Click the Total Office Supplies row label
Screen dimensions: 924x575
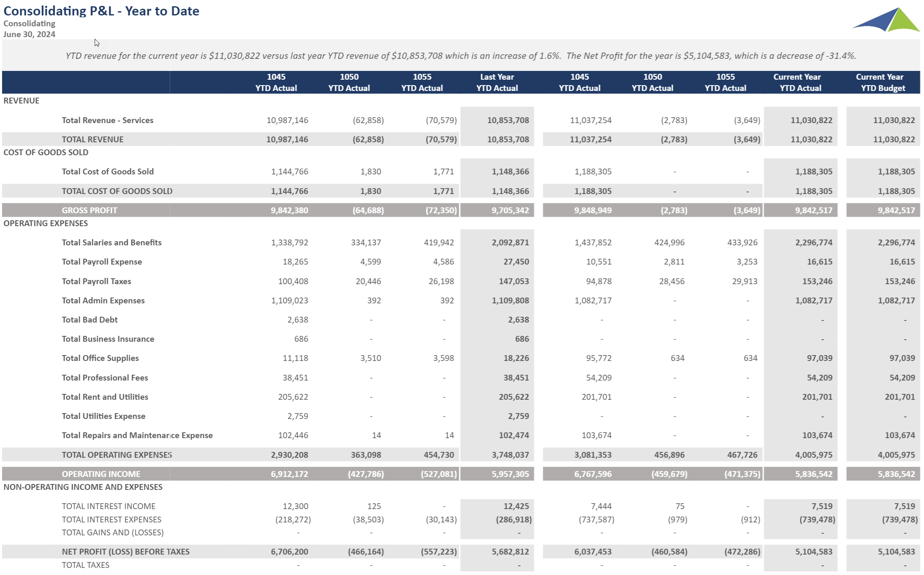pos(100,358)
